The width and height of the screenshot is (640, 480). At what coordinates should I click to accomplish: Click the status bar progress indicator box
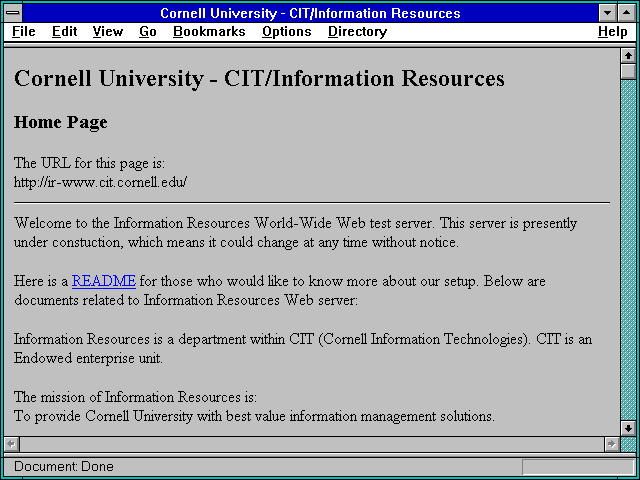pyautogui.click(x=578, y=467)
